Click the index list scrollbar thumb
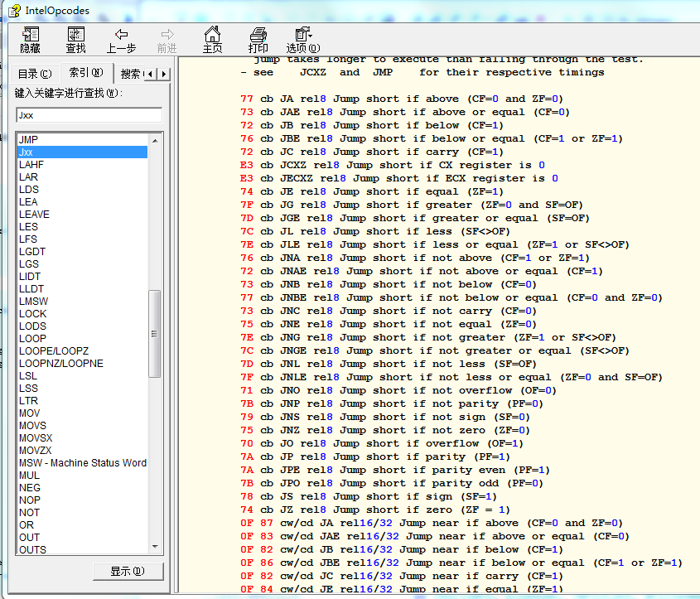This screenshot has width=700, height=599. [154, 334]
